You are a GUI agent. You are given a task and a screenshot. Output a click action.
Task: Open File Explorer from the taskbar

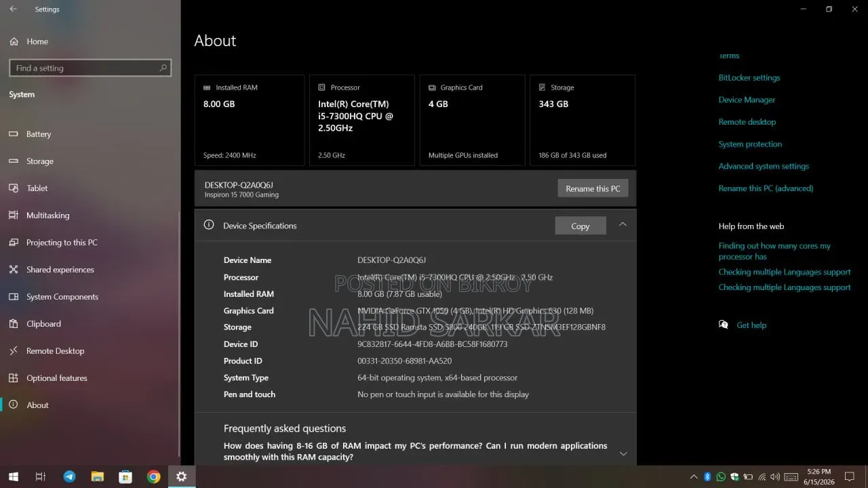pyautogui.click(x=97, y=476)
